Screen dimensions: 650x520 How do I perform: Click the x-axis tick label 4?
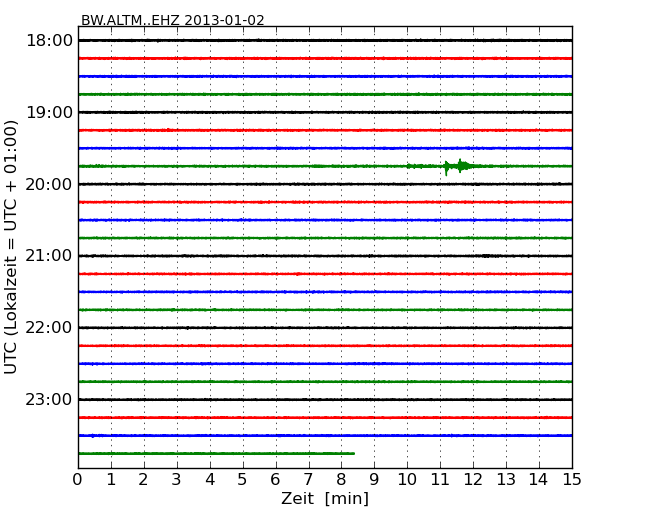210,480
